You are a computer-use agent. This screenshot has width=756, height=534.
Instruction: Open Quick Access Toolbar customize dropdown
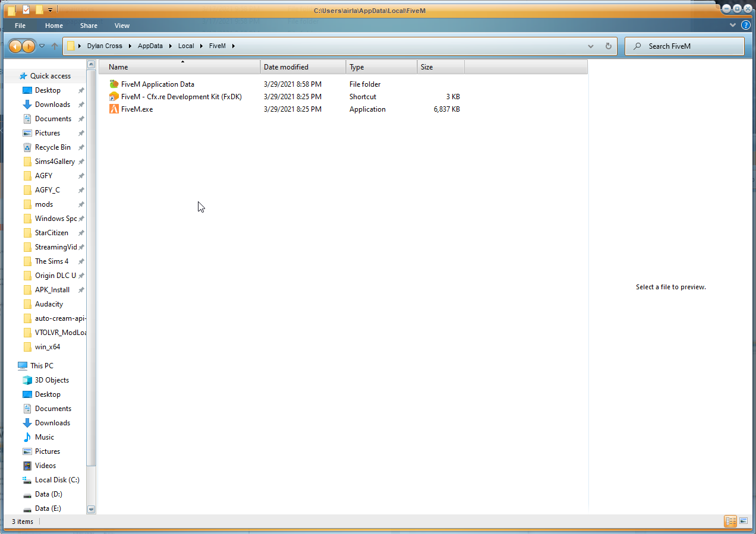[x=51, y=10]
